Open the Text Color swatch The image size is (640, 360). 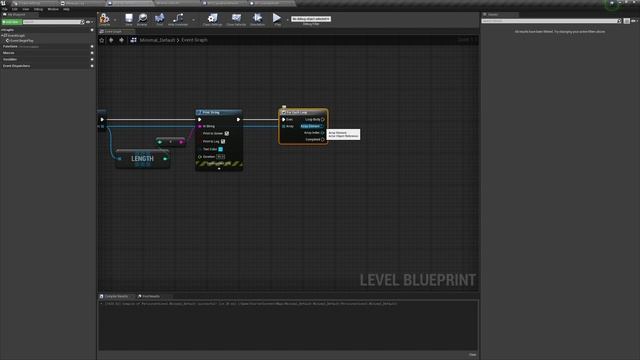(220, 149)
